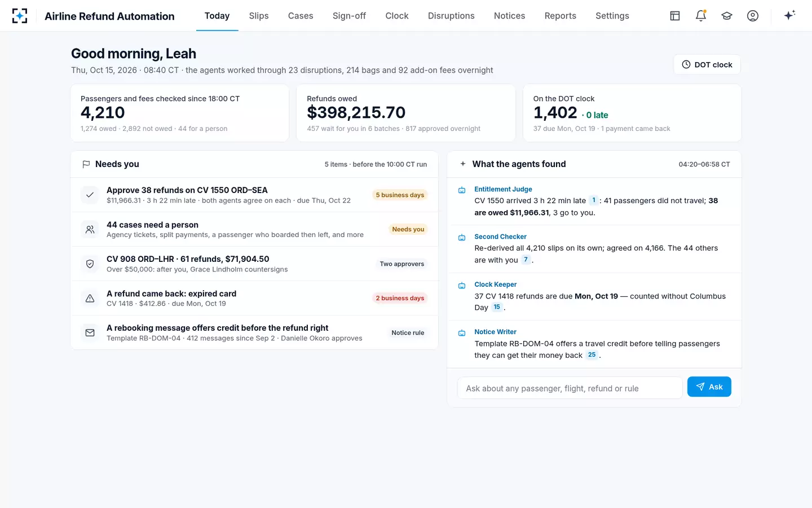Focus the Ask about any passenger field

tap(570, 388)
